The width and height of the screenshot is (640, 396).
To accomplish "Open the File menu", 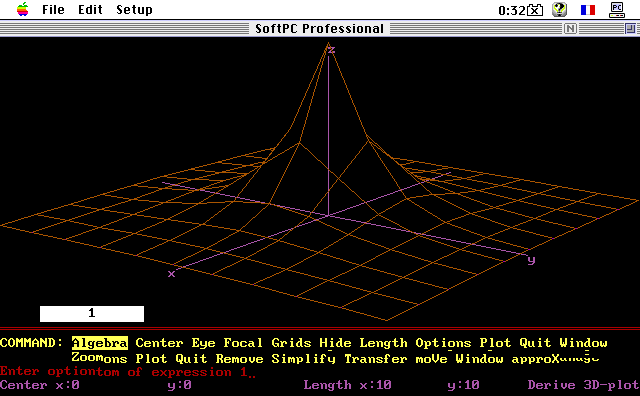I will (53, 9).
